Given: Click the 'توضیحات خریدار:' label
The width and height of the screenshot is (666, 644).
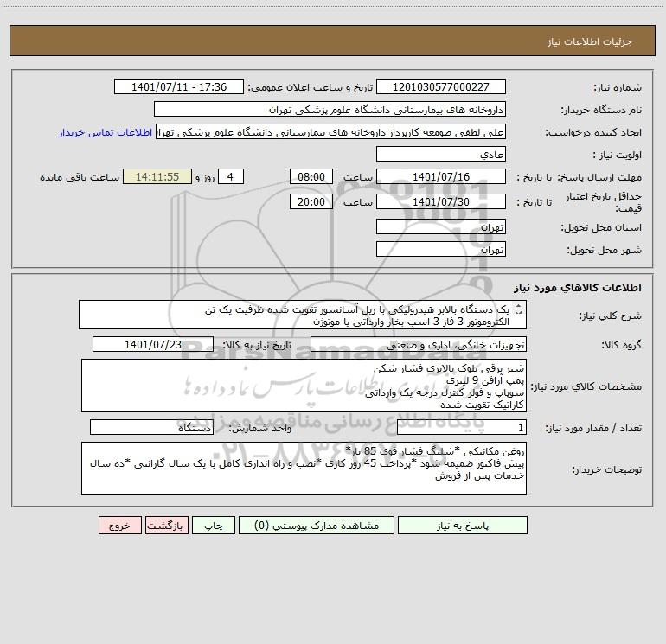Looking at the screenshot, I should tap(607, 469).
